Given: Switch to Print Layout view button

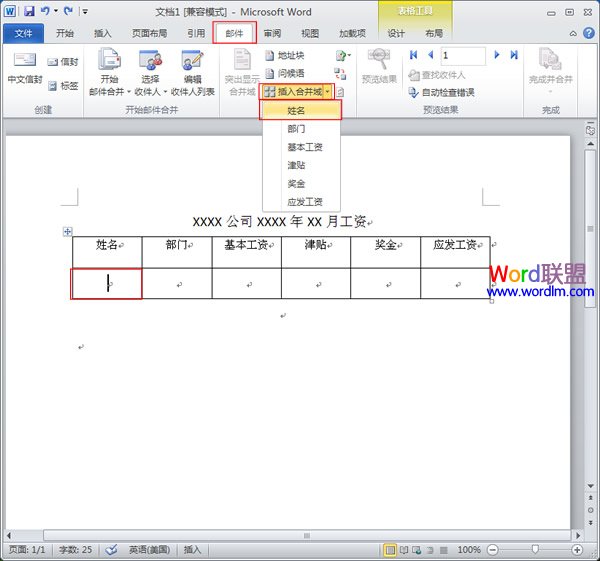Looking at the screenshot, I should [x=391, y=550].
